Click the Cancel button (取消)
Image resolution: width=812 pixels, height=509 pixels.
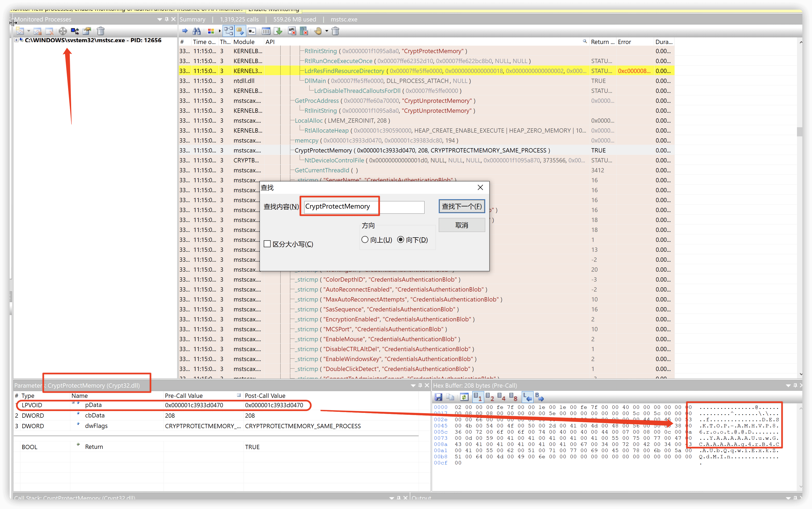462,225
